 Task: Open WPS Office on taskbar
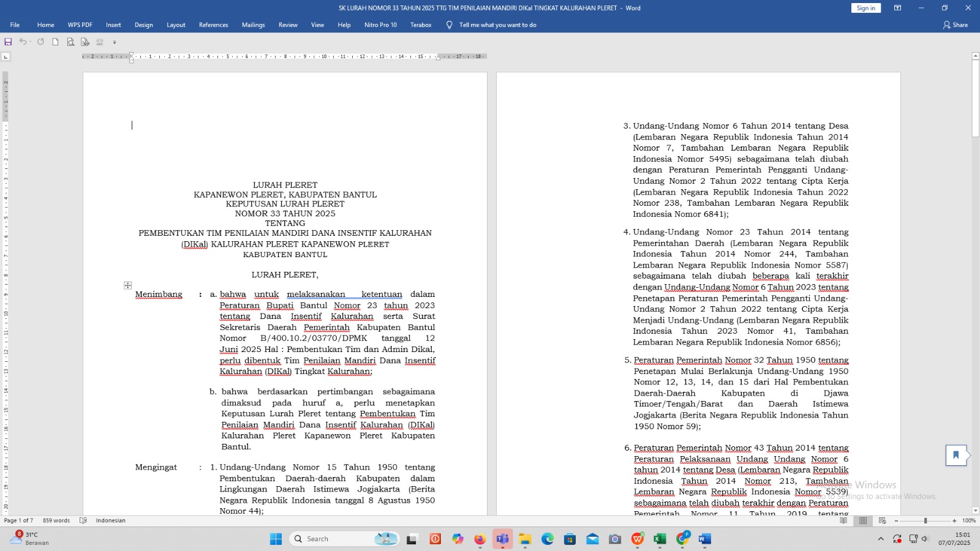(638, 539)
